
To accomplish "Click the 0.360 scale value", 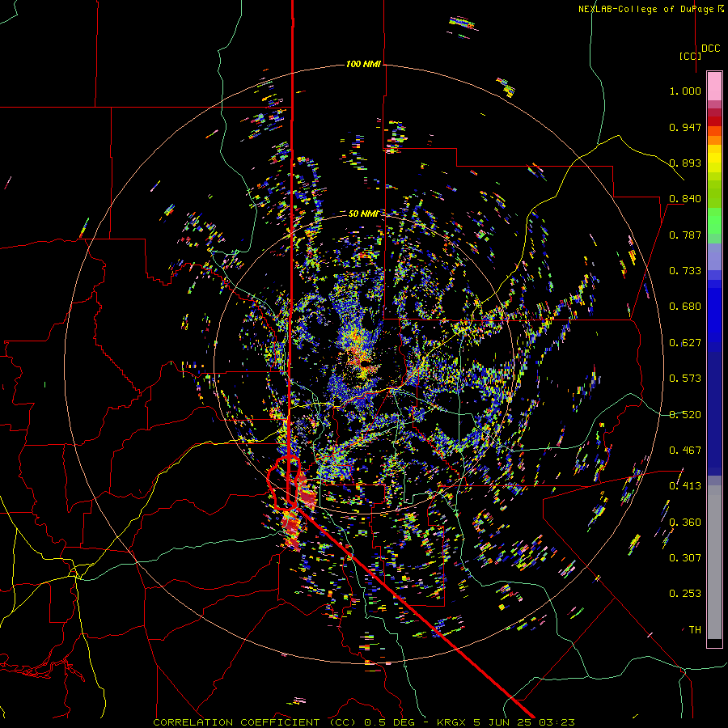I will pyautogui.click(x=685, y=523).
